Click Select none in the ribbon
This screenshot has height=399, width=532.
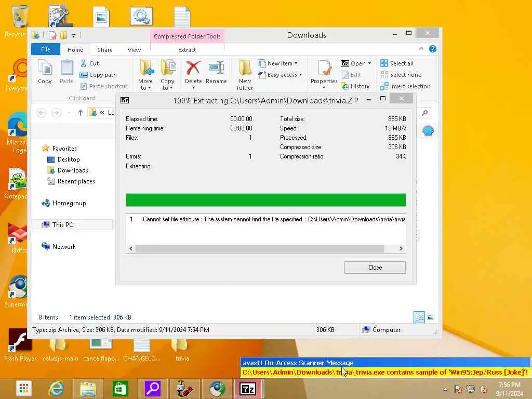pos(401,75)
